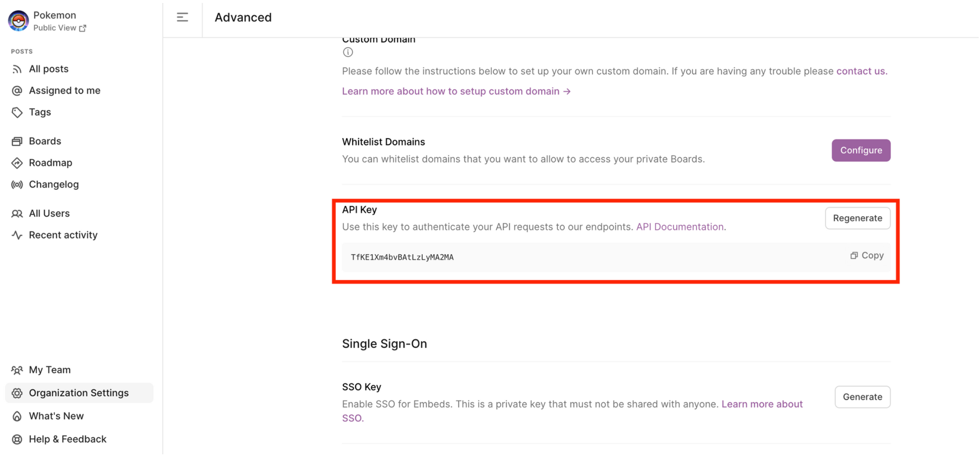Image resolution: width=980 pixels, height=456 pixels.
Task: Select the API key text field
Action: tap(616, 257)
